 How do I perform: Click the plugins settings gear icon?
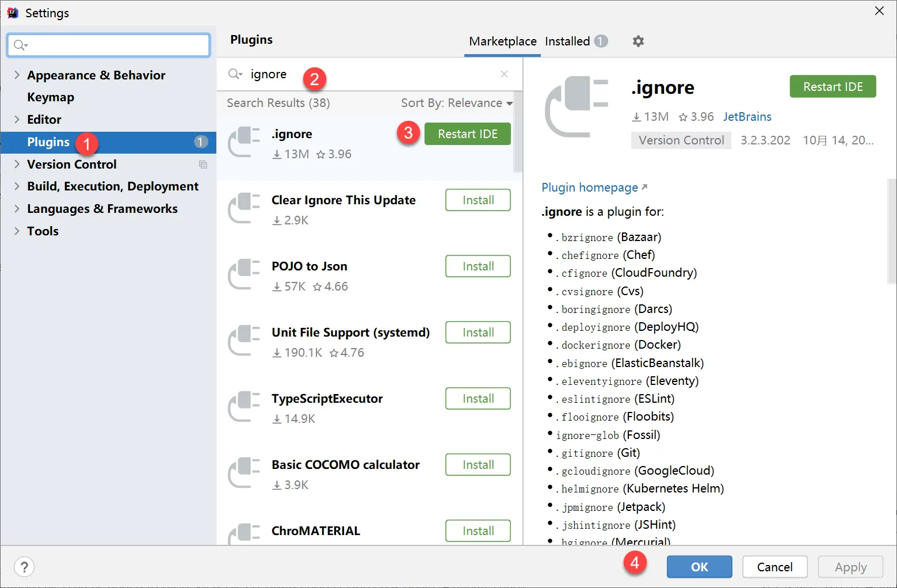tap(638, 41)
